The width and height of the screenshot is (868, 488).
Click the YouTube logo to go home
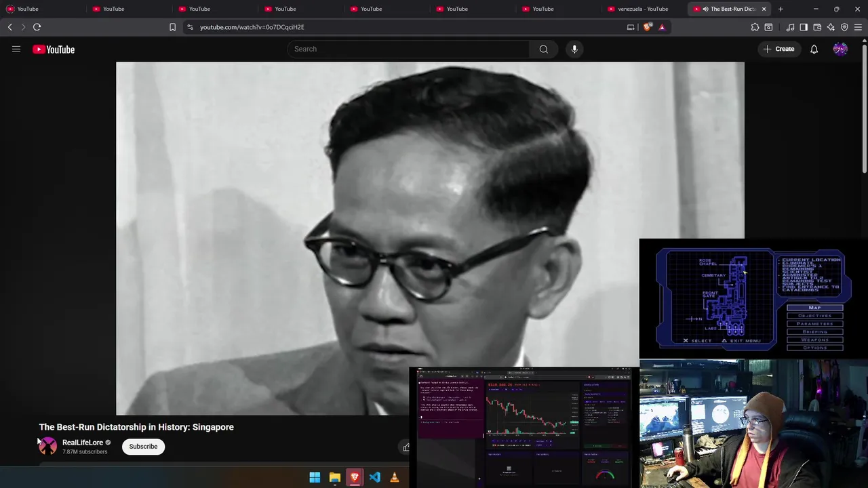click(54, 49)
